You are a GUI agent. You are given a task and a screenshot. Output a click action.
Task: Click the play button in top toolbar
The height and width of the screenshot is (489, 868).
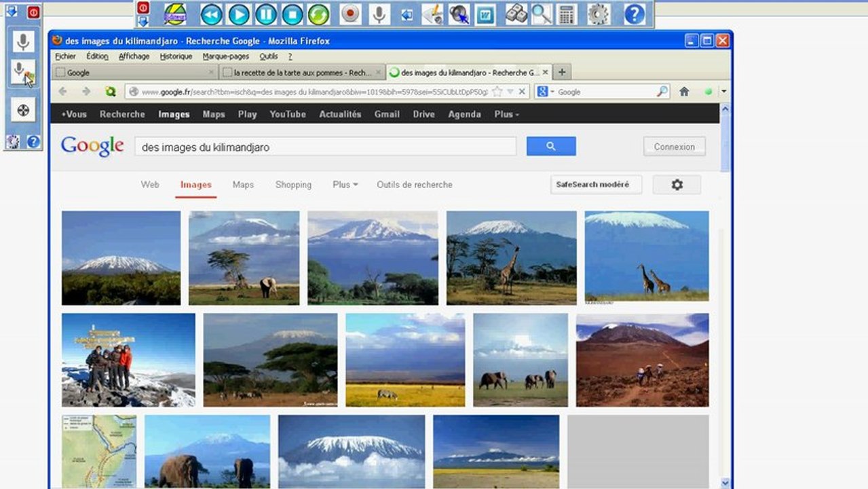point(239,14)
